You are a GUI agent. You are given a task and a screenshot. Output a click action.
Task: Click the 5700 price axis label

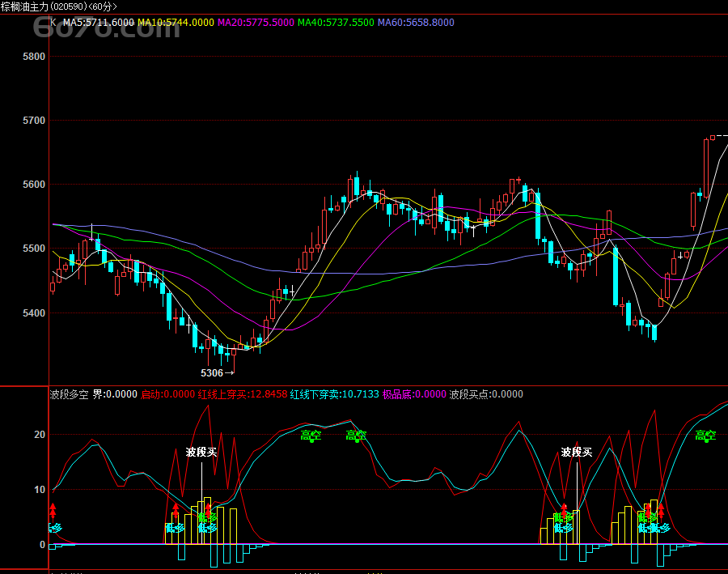[x=34, y=121]
